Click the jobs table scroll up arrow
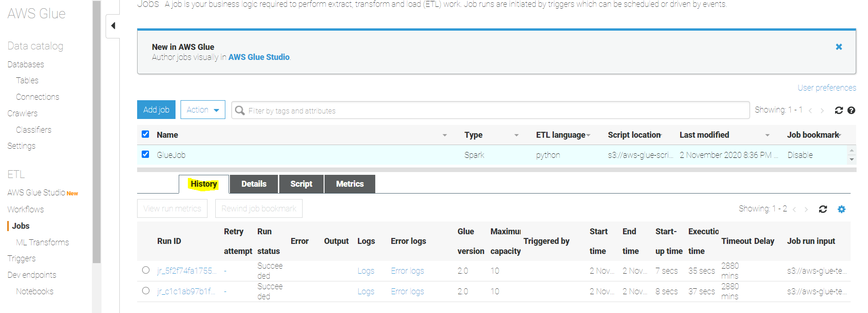Viewport: 868px width, 313px height. point(852,151)
